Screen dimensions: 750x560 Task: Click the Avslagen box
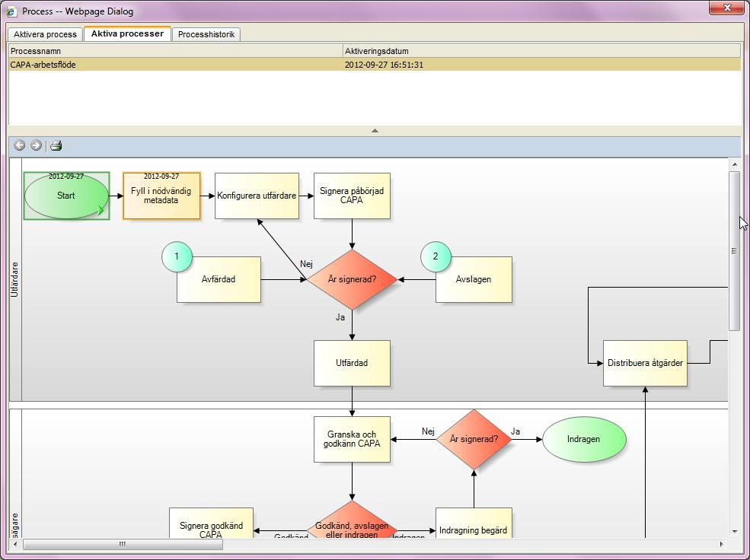474,279
